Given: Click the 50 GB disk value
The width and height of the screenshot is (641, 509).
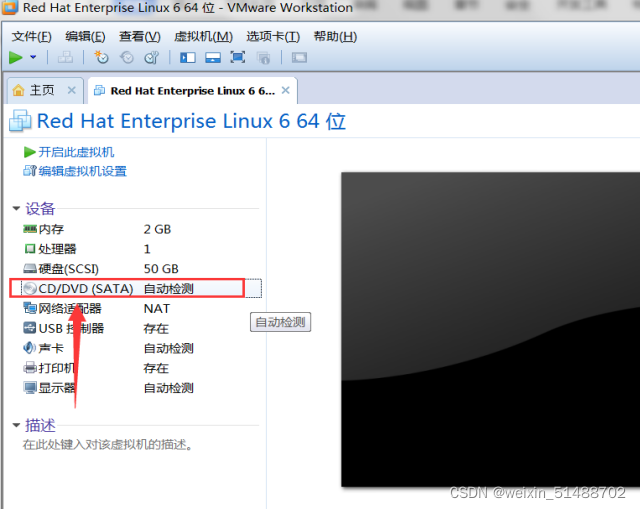Looking at the screenshot, I should click(161, 269).
